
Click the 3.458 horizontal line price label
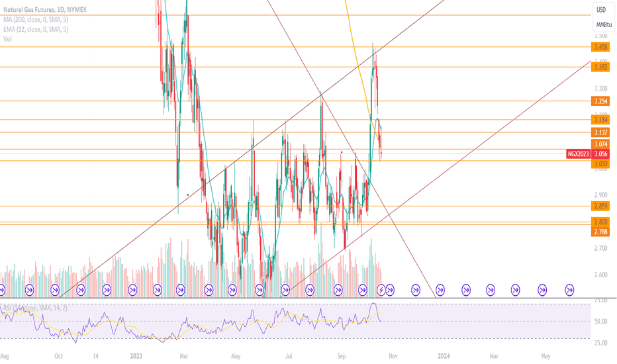[600, 47]
